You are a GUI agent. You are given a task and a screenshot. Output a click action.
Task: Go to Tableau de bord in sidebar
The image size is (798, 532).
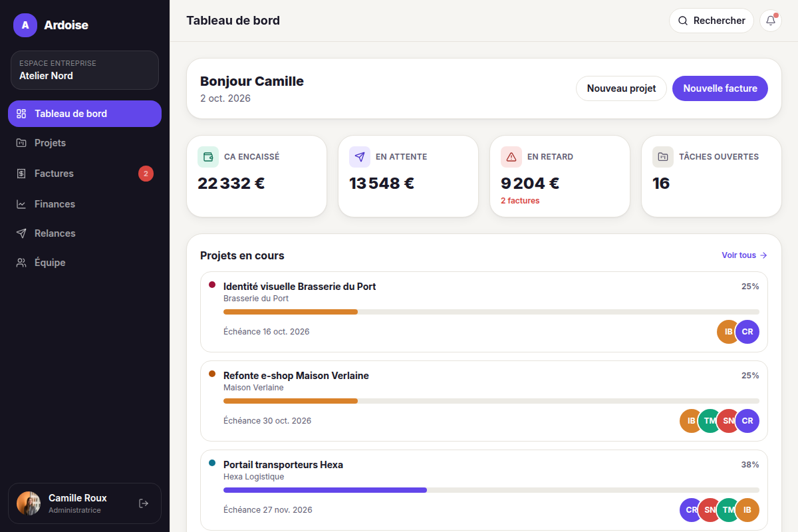tap(84, 114)
